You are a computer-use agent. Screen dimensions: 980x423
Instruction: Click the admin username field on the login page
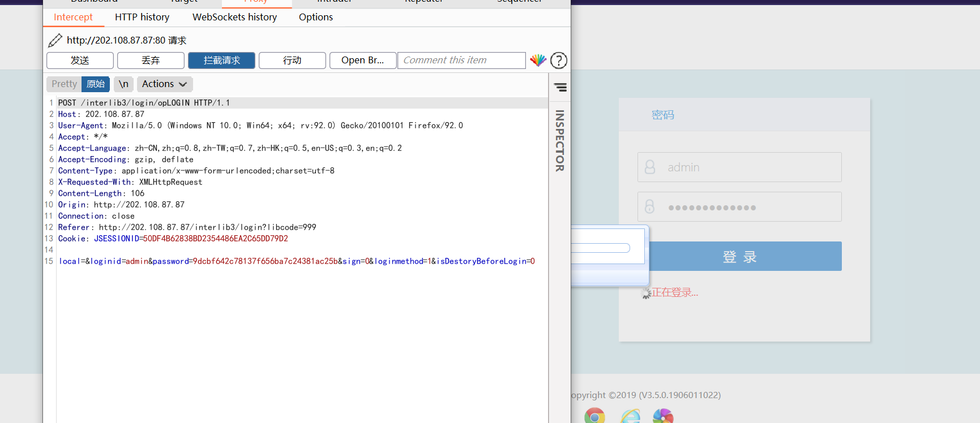[x=739, y=167]
